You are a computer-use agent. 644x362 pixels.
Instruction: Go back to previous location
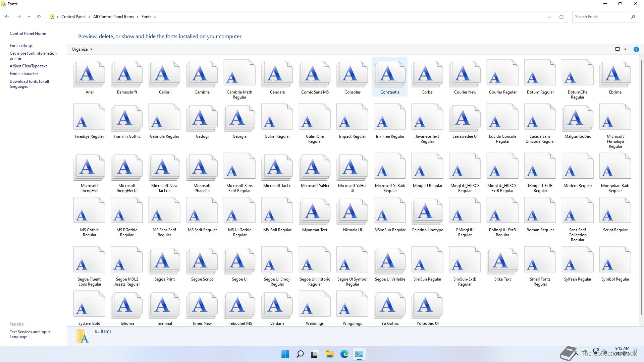coord(7,17)
